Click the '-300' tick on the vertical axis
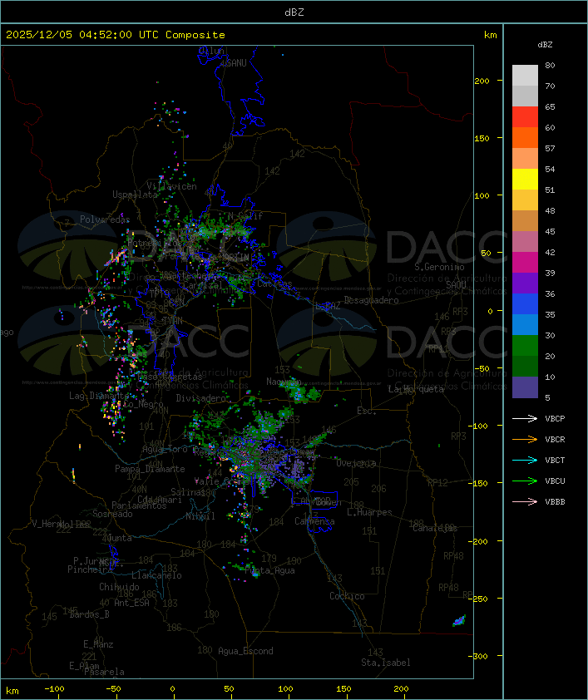588x700 pixels. pos(480,656)
